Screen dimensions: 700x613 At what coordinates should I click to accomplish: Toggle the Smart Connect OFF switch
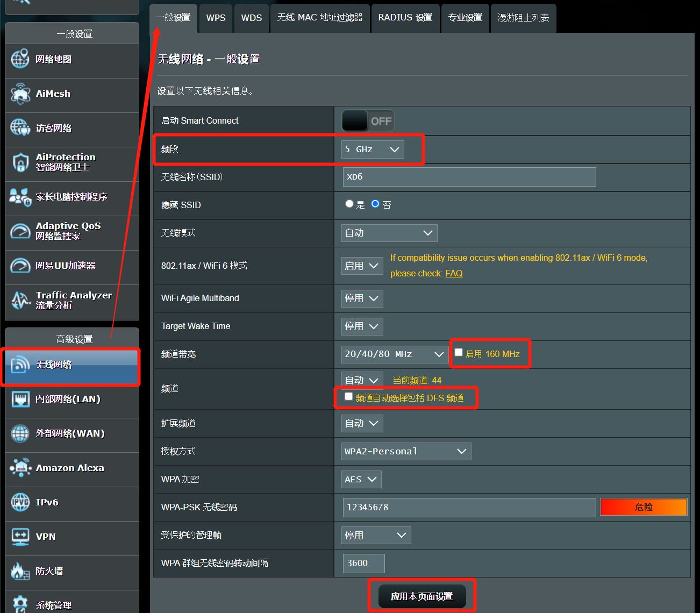368,121
